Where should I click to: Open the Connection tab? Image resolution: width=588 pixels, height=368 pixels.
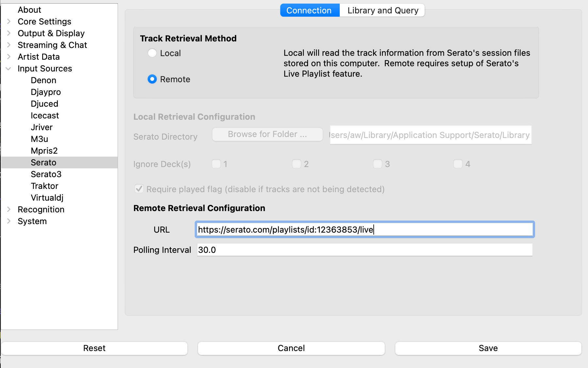(x=309, y=10)
